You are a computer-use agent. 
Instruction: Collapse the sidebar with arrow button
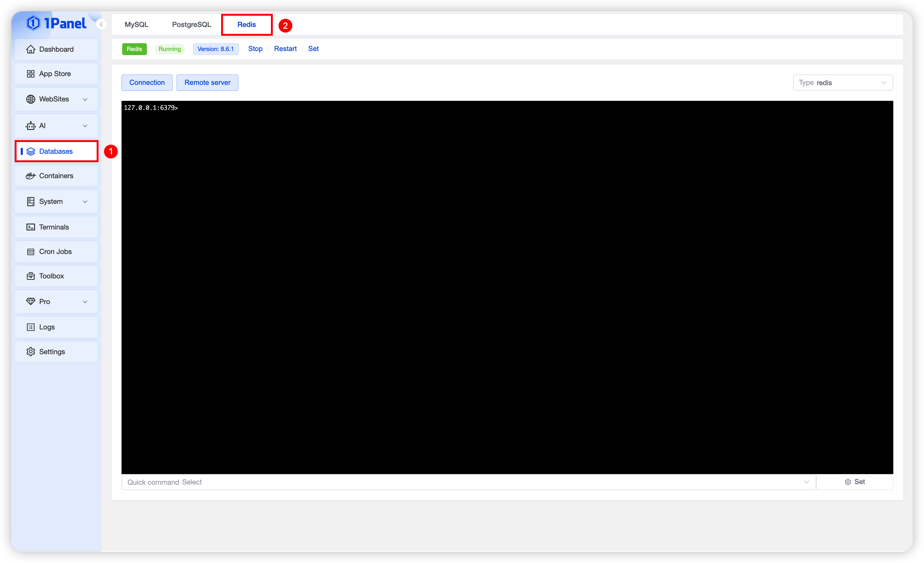click(x=101, y=24)
